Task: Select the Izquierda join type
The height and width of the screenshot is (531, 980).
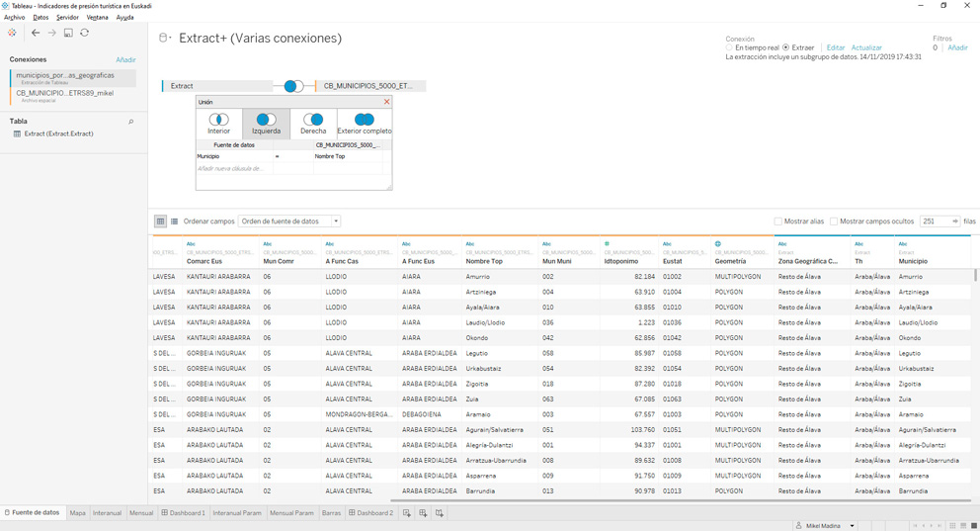Action: pyautogui.click(x=267, y=124)
